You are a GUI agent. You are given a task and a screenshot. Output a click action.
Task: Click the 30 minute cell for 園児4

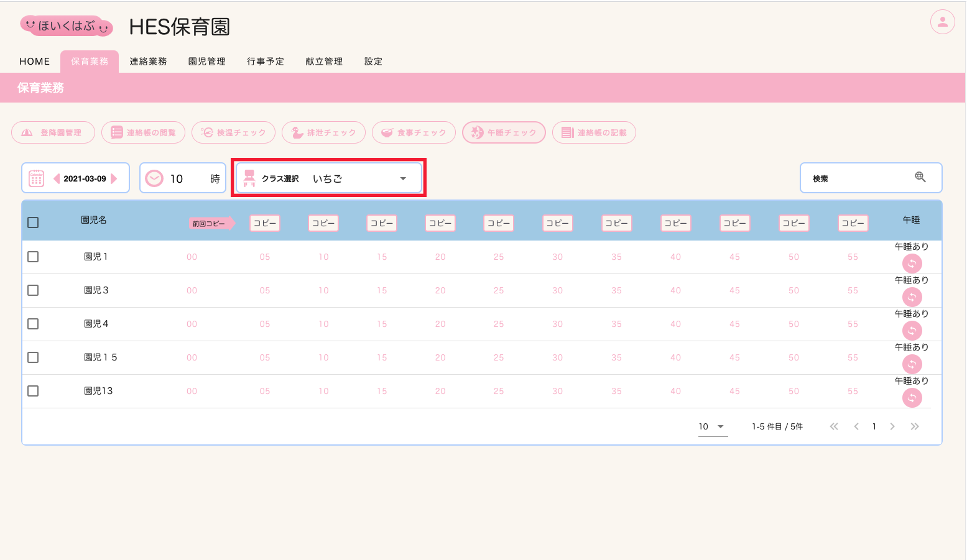(557, 324)
